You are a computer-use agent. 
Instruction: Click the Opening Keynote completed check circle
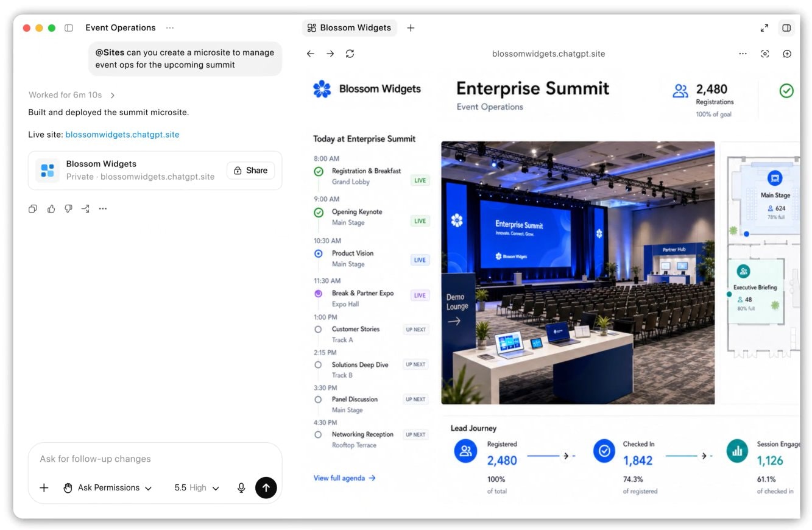tap(319, 213)
